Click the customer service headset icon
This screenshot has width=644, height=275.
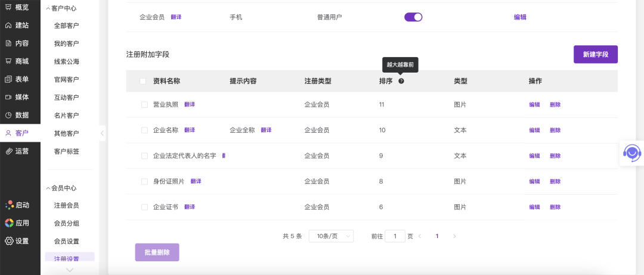pos(631,153)
